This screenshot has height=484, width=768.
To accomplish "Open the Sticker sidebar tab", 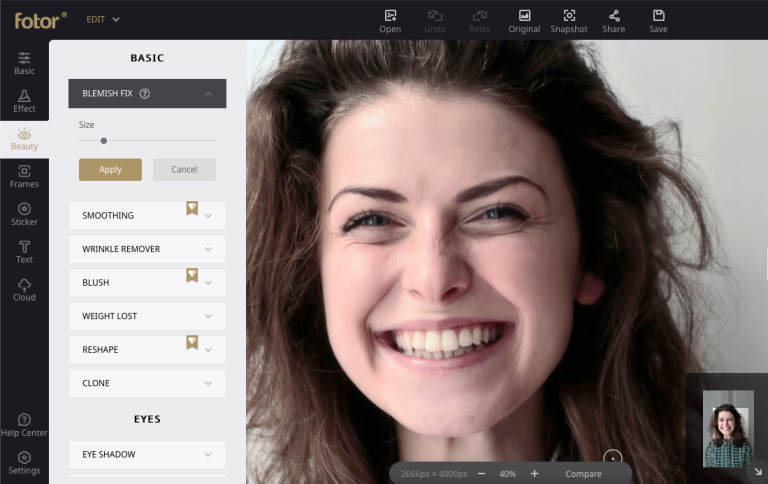I will pos(24,215).
